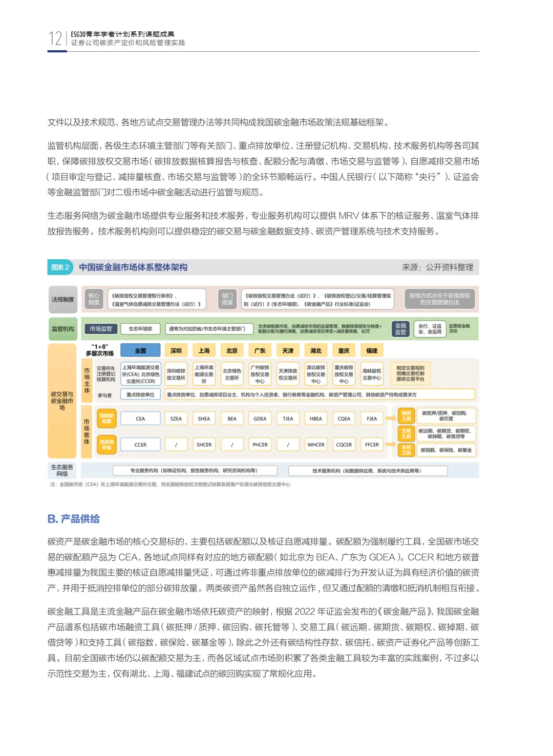Select the 重庆 market header

click(344, 351)
